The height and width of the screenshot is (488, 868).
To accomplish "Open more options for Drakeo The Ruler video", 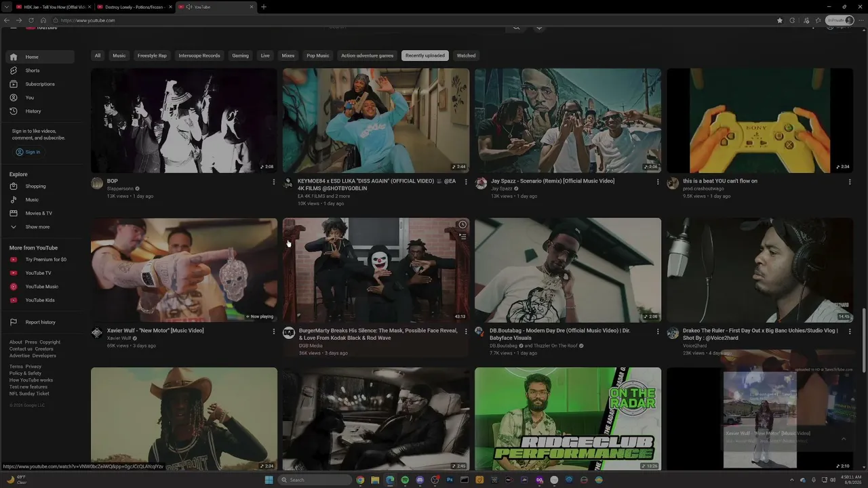I will coord(850,331).
